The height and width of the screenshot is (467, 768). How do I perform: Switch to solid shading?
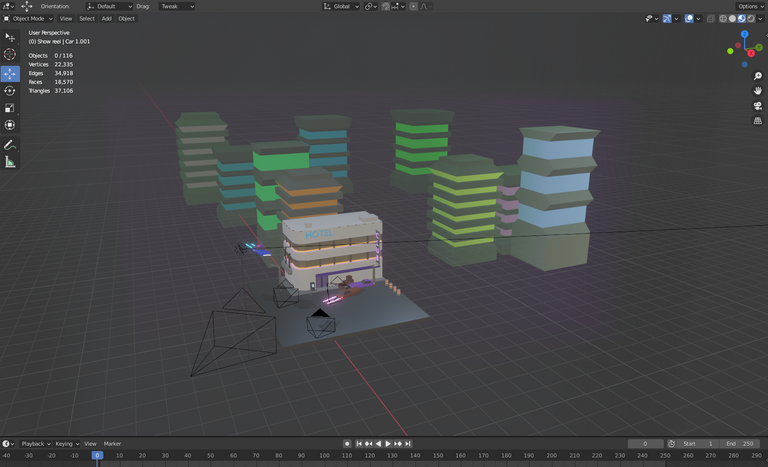point(732,19)
